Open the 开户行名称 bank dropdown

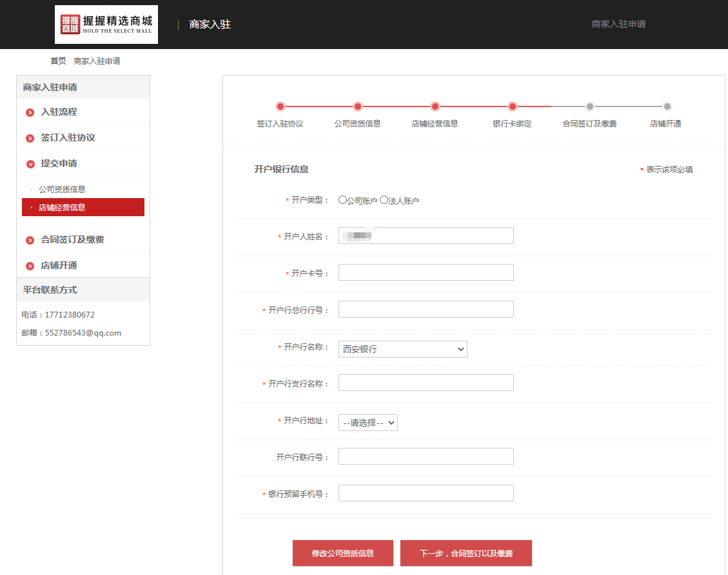(402, 349)
